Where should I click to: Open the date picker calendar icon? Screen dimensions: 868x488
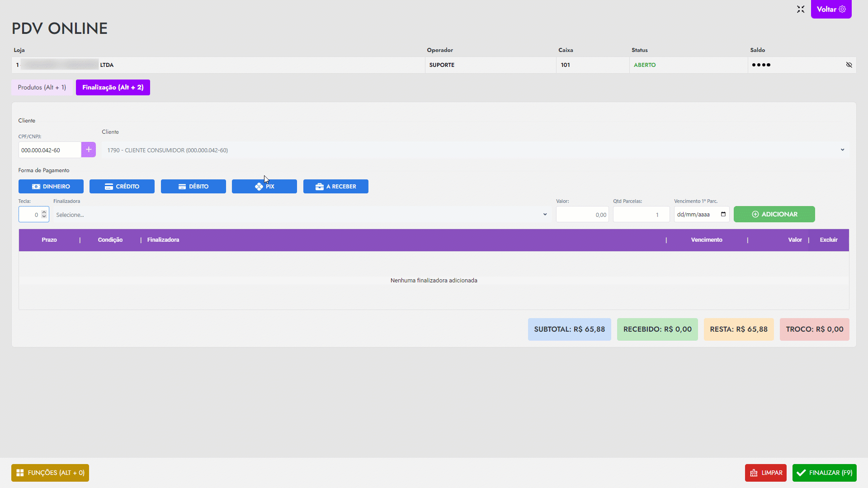click(723, 215)
